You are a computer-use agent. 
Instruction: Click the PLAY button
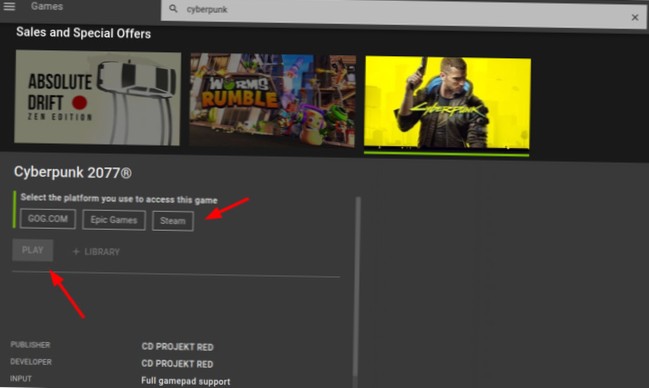pos(33,250)
